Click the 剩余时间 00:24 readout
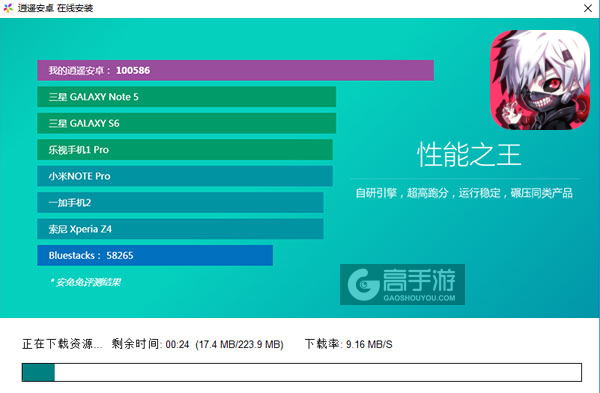Screen dimensions: 600x393 coord(150,344)
